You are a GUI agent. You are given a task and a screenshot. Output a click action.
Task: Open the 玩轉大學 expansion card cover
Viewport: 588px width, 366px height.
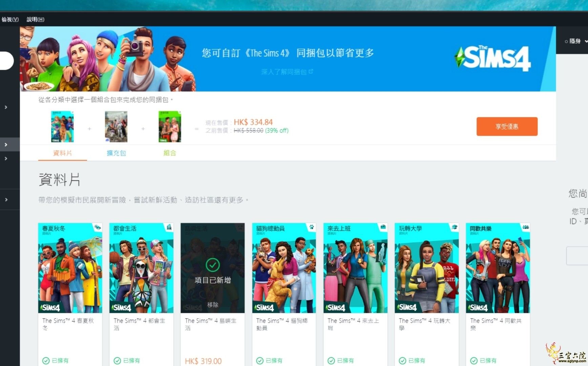click(x=426, y=268)
